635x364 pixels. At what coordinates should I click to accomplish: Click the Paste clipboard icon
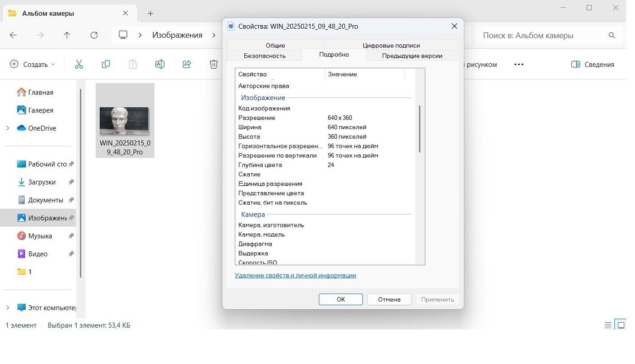click(133, 64)
